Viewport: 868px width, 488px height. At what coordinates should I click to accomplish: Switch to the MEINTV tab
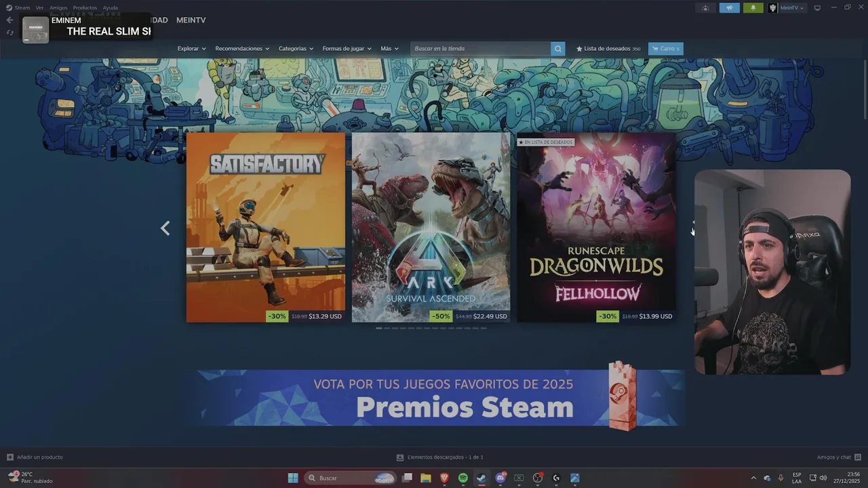pos(191,20)
